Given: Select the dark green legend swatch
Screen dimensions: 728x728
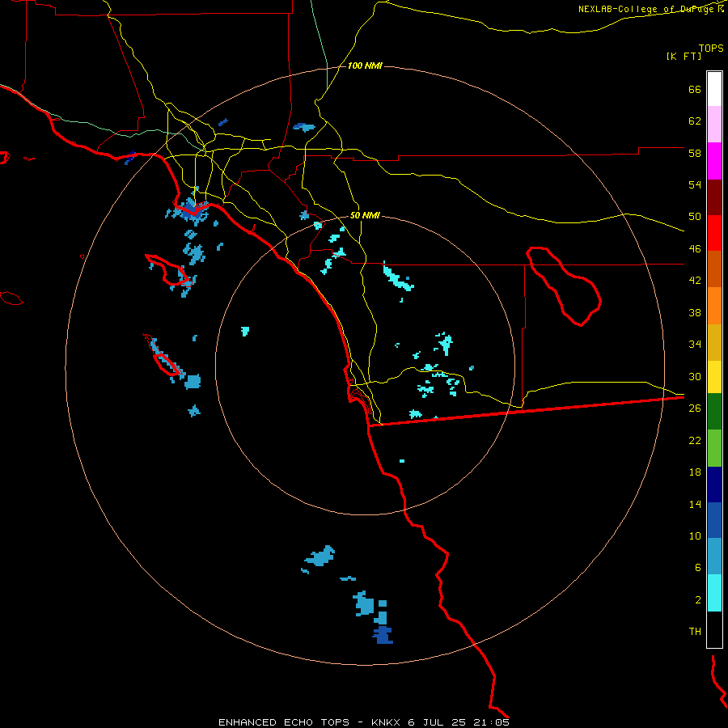Looking at the screenshot, I should pos(714,412).
